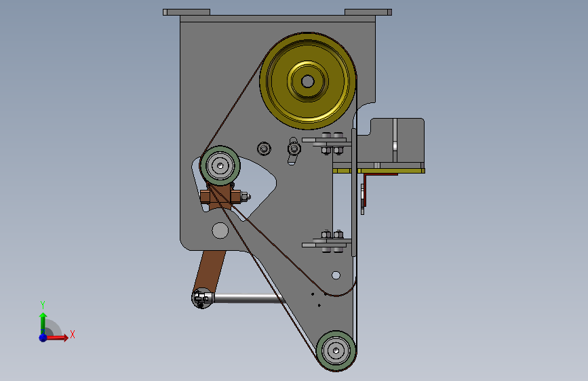The height and width of the screenshot is (381, 588).
Task: Pick the brown tensioner clamp block
Action: [220, 197]
